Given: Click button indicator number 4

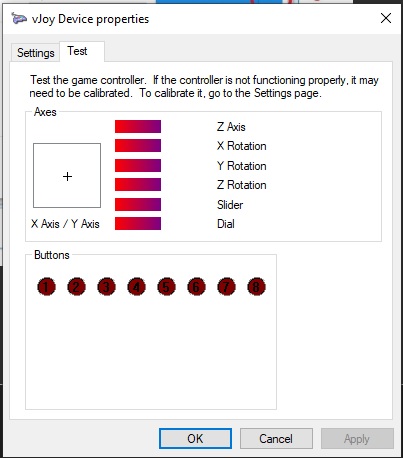Looking at the screenshot, I should 136,287.
